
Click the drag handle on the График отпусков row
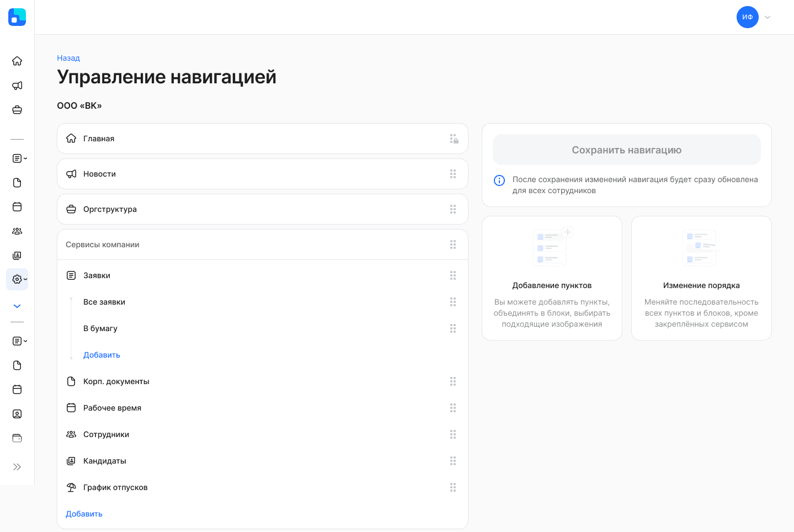[x=453, y=487]
